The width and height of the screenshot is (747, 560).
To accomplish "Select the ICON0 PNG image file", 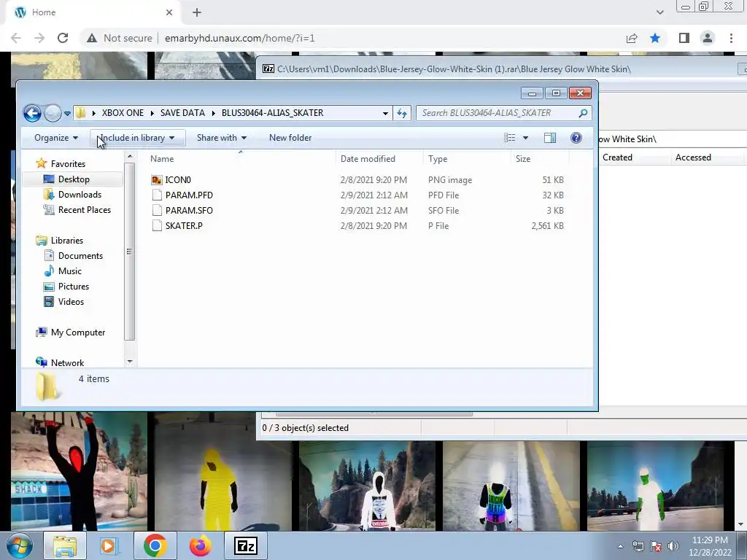I will pos(178,180).
